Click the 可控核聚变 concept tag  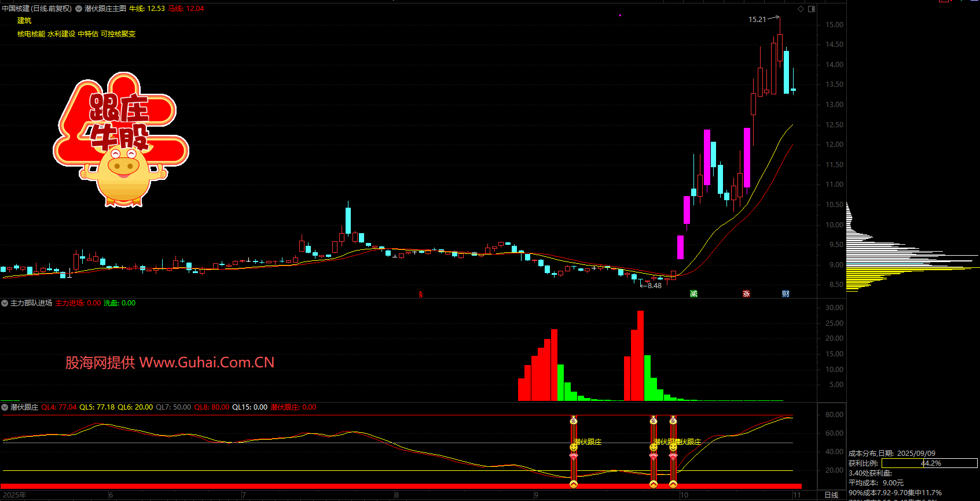coord(118,34)
